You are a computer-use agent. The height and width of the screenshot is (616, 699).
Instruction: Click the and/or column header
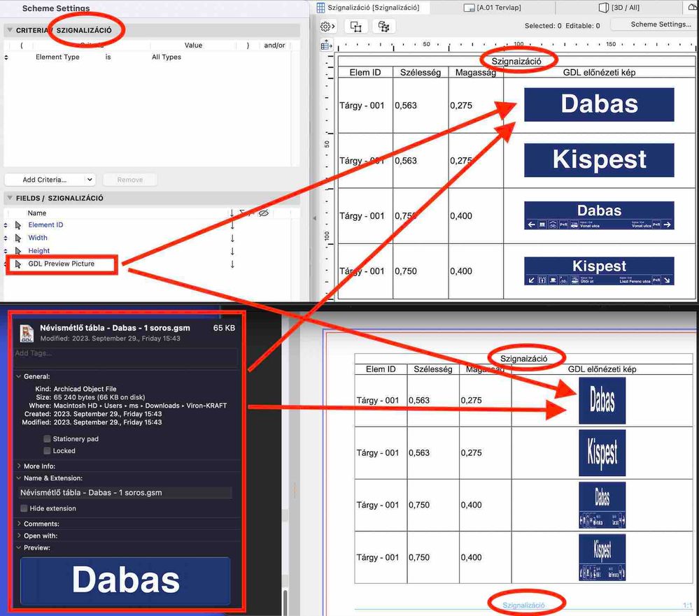(x=274, y=45)
